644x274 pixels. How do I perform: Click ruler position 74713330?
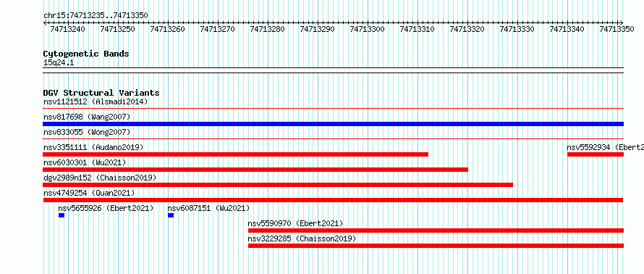[517, 29]
